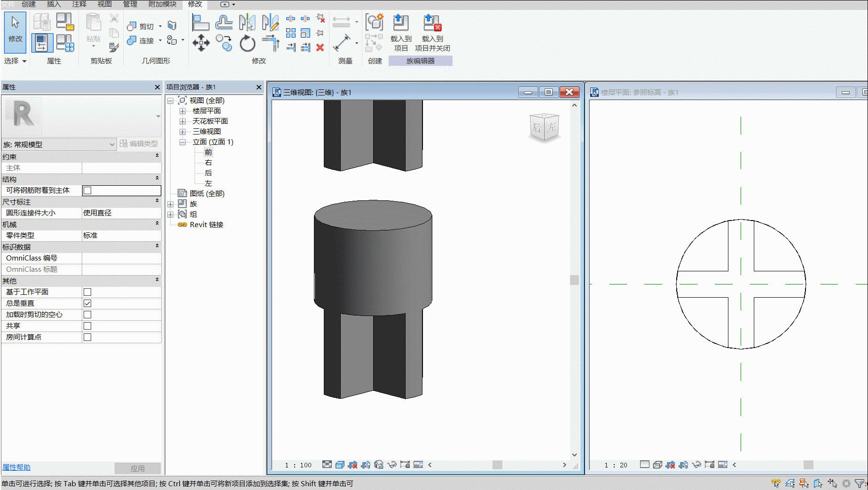Viewport: 868px width, 490px height.
Task: Click the red Delete X icon
Action: (320, 47)
